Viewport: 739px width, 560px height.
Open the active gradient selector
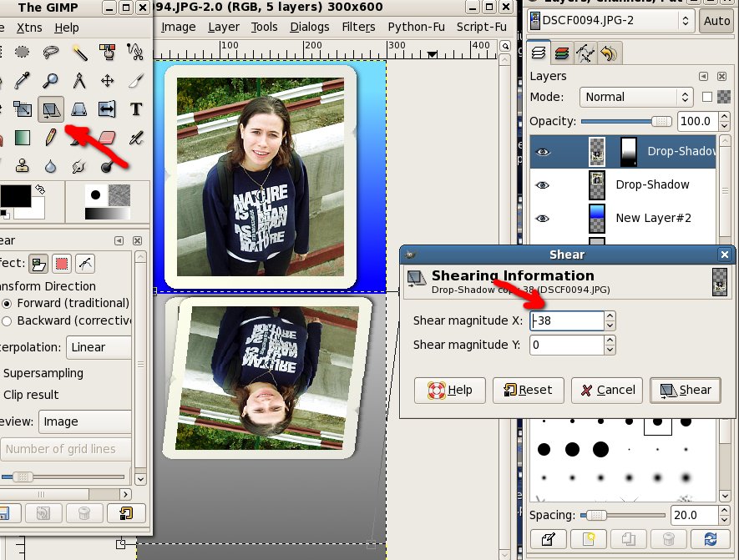[x=108, y=214]
